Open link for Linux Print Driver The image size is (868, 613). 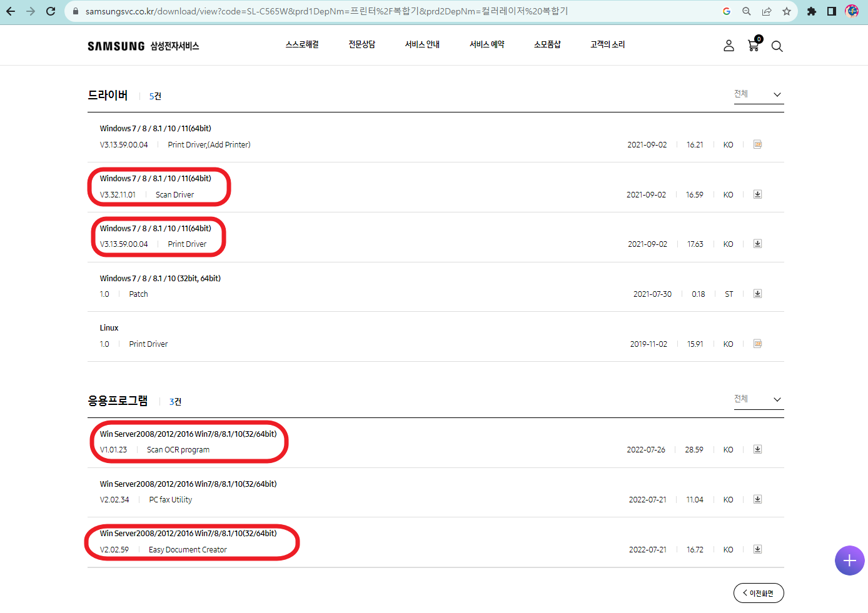click(x=757, y=344)
